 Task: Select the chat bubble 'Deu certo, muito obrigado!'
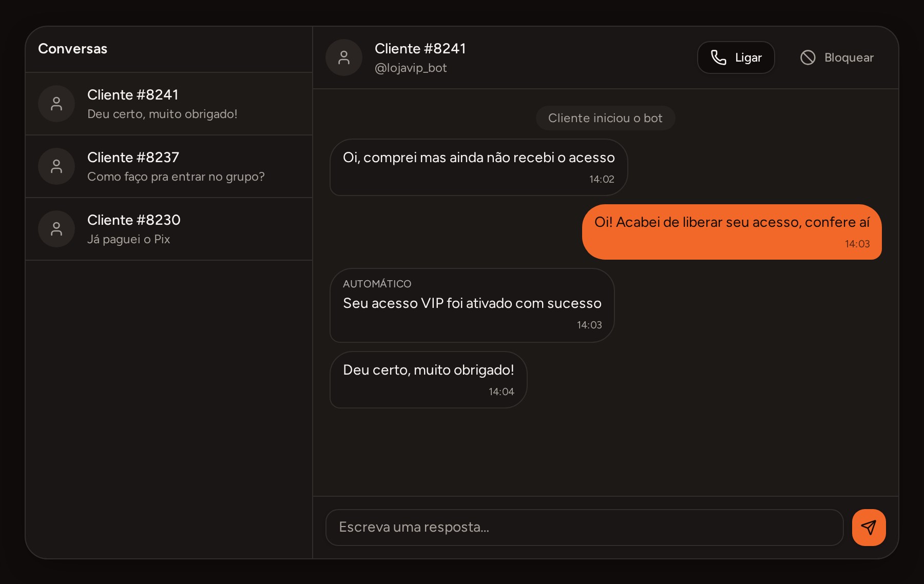[x=428, y=380]
